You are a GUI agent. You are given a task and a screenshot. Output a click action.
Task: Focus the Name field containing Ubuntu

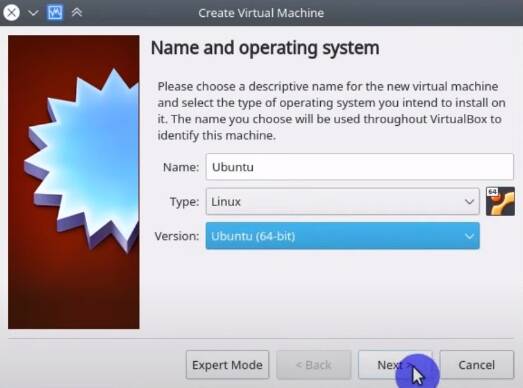360,167
